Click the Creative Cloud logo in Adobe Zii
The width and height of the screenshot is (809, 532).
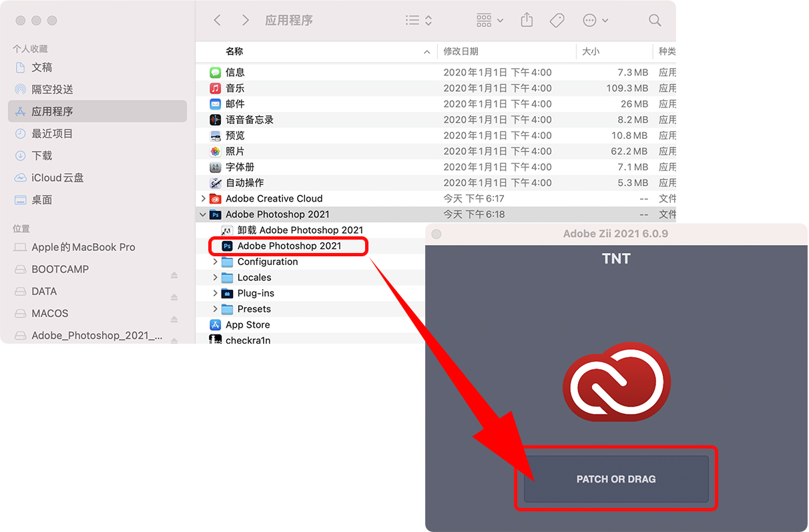tap(616, 382)
